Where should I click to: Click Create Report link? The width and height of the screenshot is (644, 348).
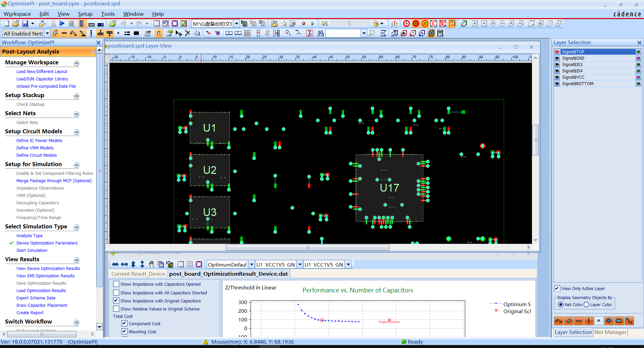(30, 312)
